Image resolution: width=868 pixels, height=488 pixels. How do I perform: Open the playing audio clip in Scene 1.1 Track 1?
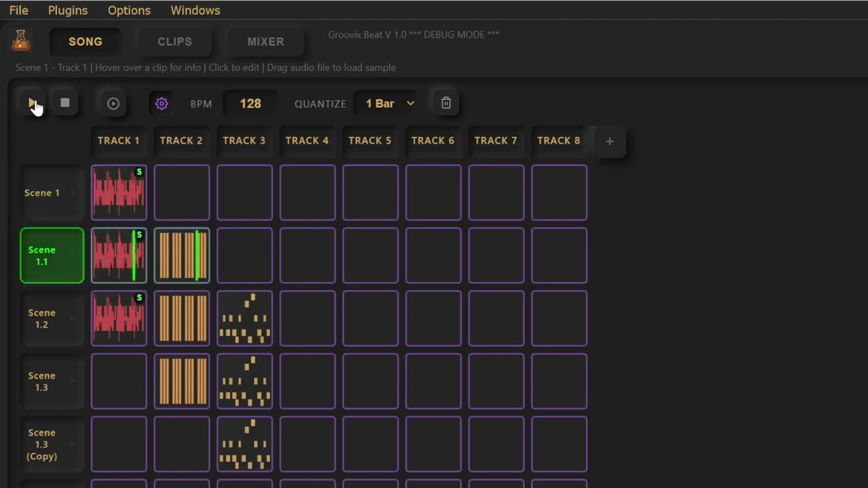pyautogui.click(x=119, y=256)
